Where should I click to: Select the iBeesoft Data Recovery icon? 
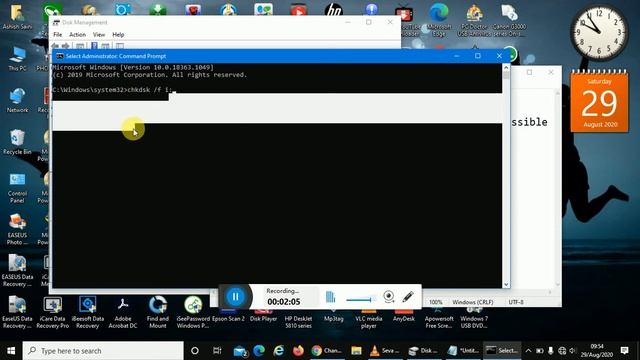[x=87, y=313]
